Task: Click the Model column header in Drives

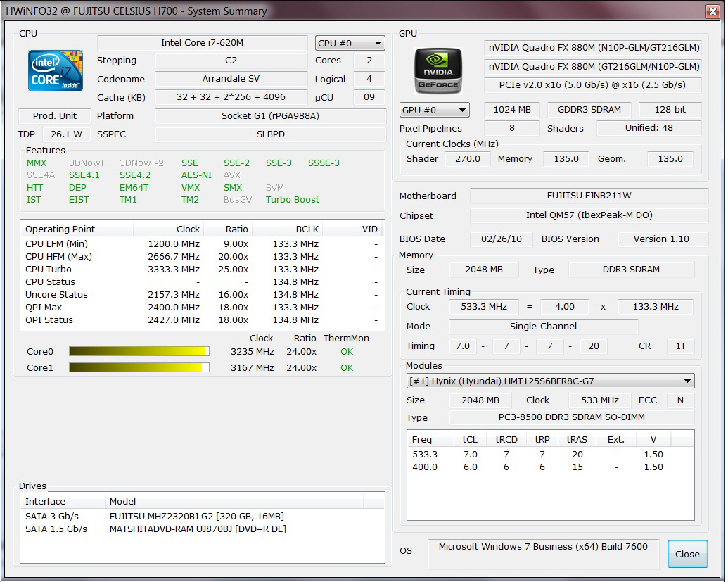Action: [234, 502]
